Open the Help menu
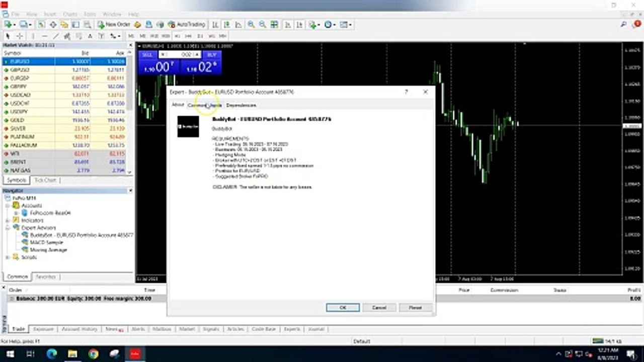This screenshot has height=362, width=644. point(133,14)
